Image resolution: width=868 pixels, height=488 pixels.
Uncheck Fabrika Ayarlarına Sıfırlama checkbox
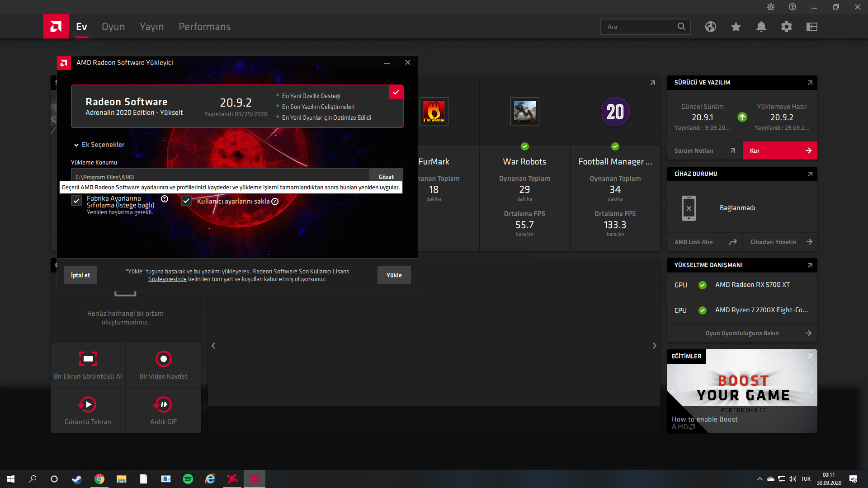(x=76, y=201)
